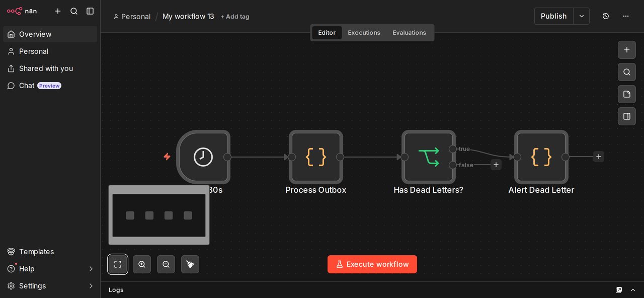The height and width of the screenshot is (298, 644).
Task: Expand the Help menu
Action: click(x=50, y=269)
